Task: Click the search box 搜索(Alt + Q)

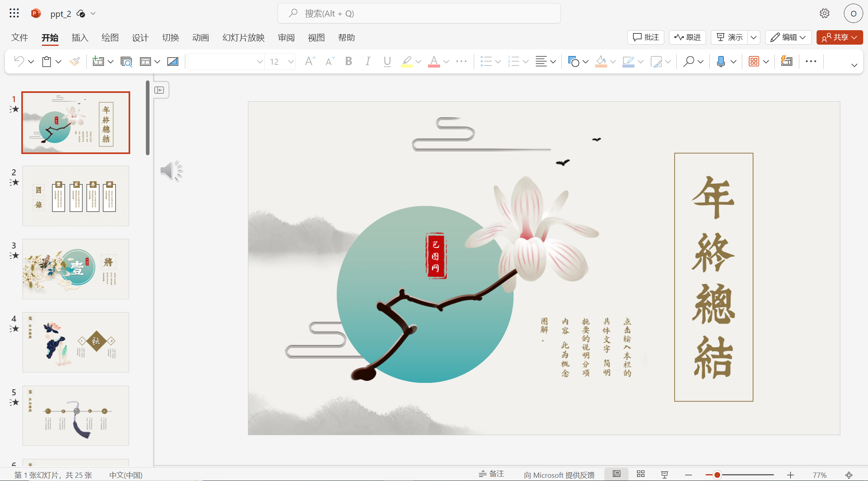Action: (x=419, y=13)
